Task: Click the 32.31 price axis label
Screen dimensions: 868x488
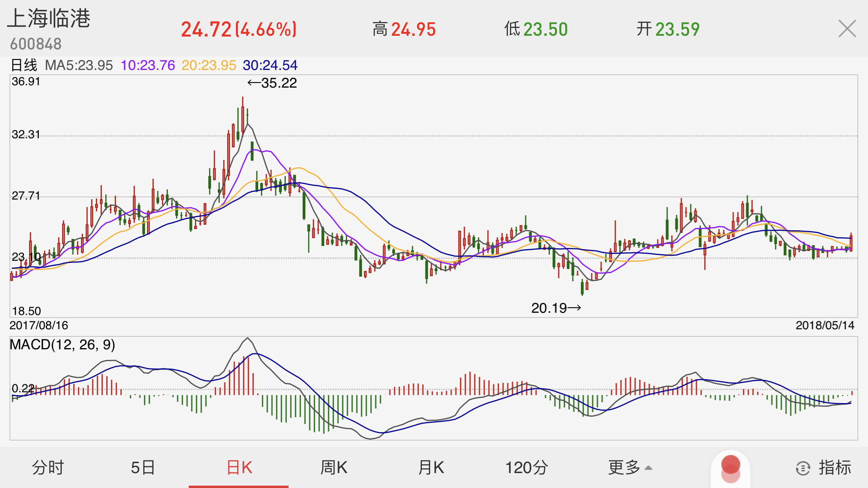Action: [26, 134]
